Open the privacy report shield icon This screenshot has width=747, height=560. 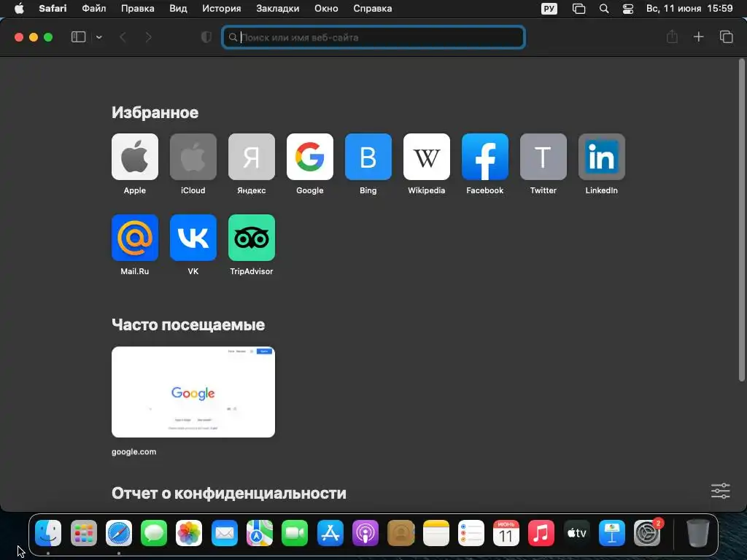(x=206, y=37)
